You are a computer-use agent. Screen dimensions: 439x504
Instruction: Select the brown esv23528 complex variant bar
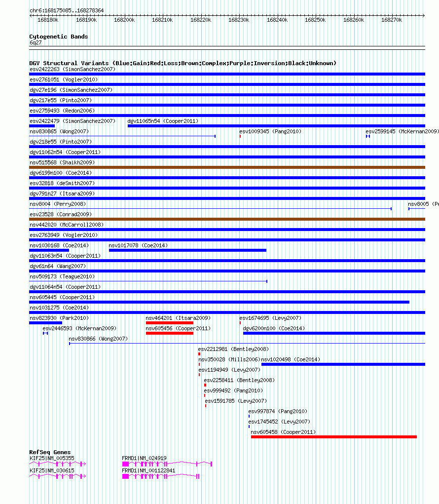(x=227, y=219)
